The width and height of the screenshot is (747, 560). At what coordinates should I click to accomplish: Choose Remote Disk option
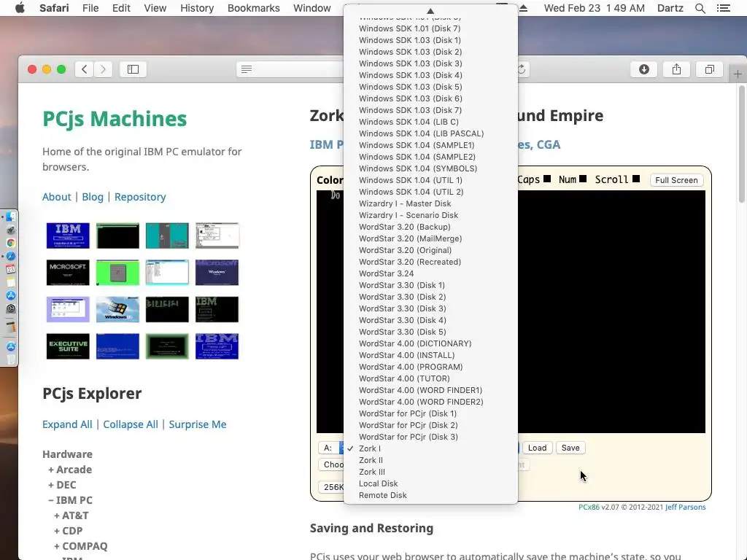pos(430,495)
